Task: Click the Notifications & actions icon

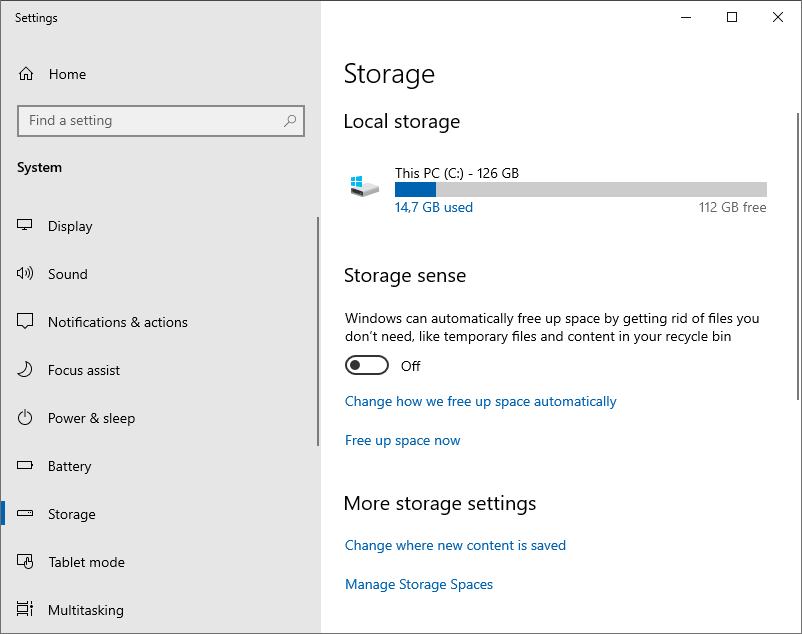Action: [25, 321]
